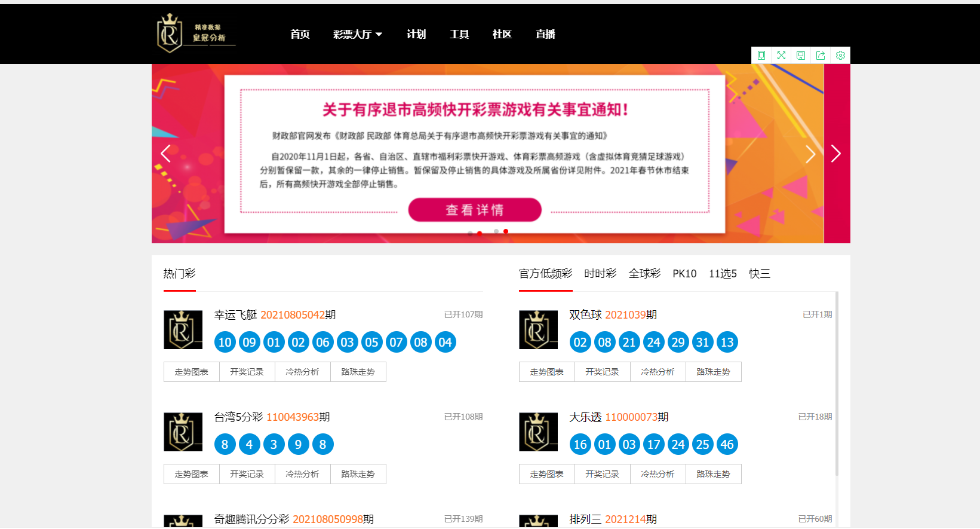Switch to the 时时彩 tab

point(600,274)
